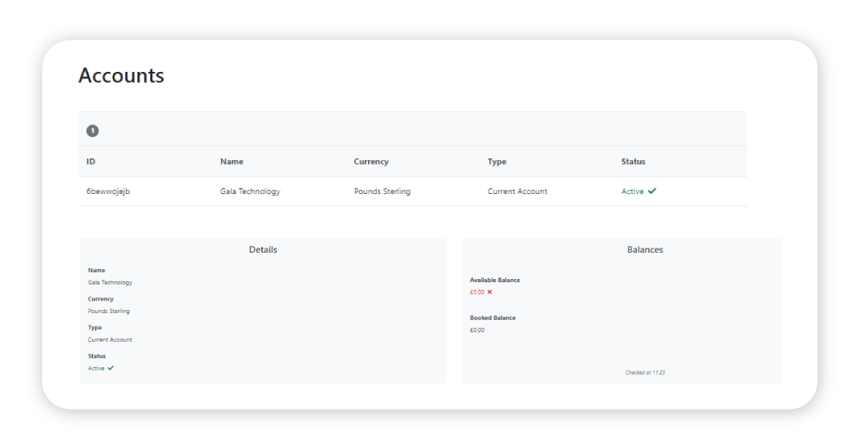Click the Status column header

click(633, 162)
